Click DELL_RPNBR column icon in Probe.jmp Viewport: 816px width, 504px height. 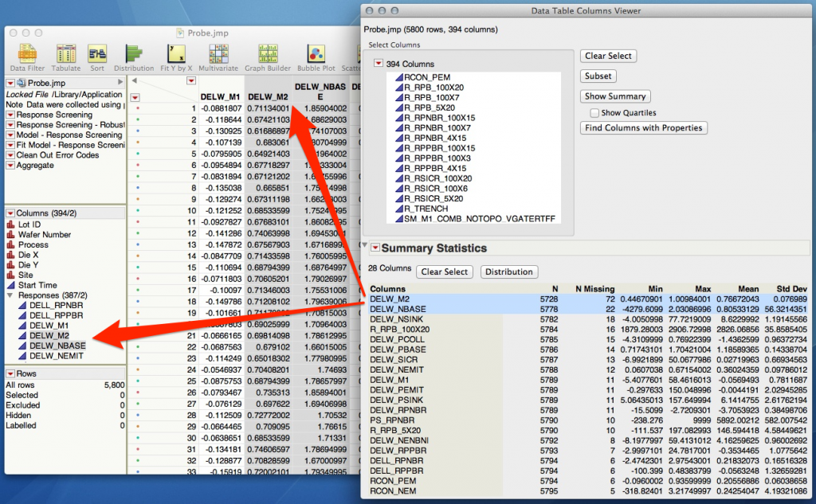tap(22, 305)
